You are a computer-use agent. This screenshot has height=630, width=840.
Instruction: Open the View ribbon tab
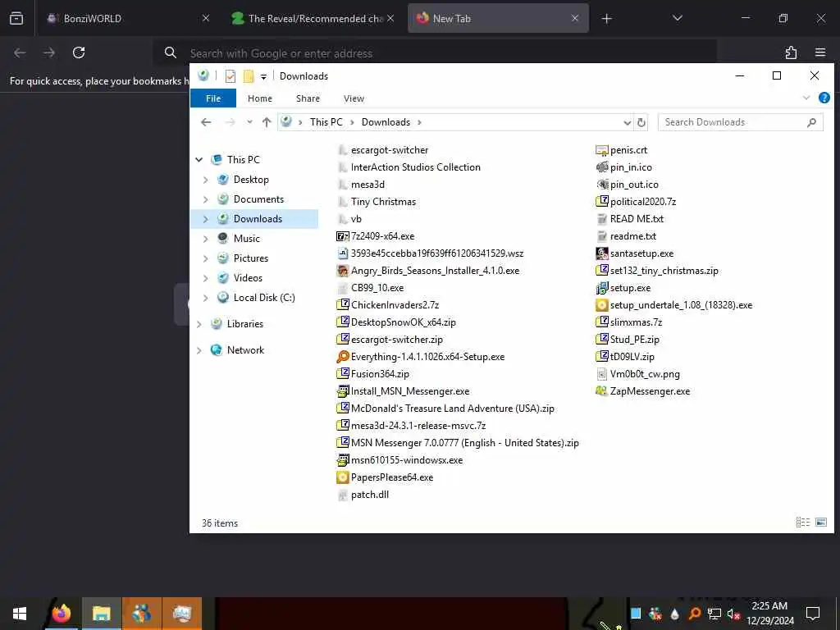point(354,98)
